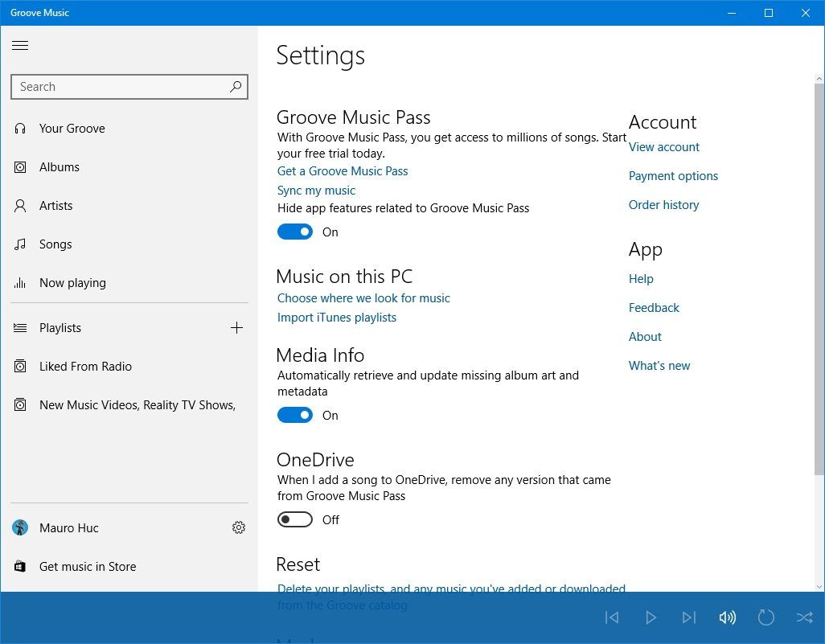Turn off Media Info automatic retrieval
The width and height of the screenshot is (825, 644).
(x=294, y=415)
